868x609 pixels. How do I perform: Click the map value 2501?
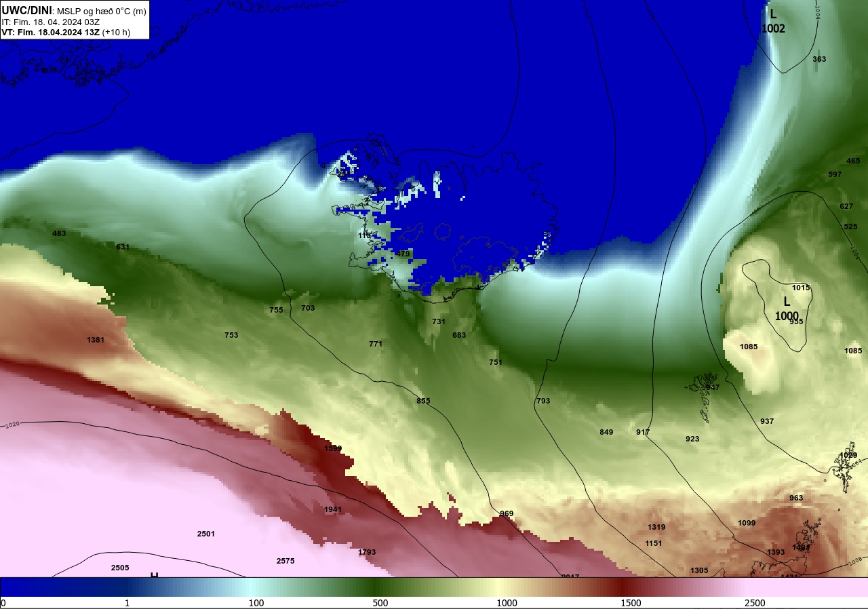tap(206, 534)
